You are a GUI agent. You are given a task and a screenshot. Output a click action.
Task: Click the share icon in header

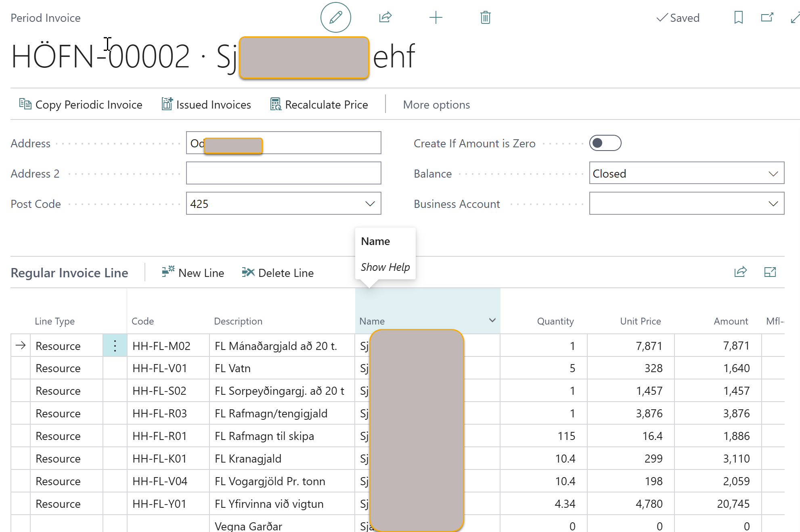[x=385, y=17]
